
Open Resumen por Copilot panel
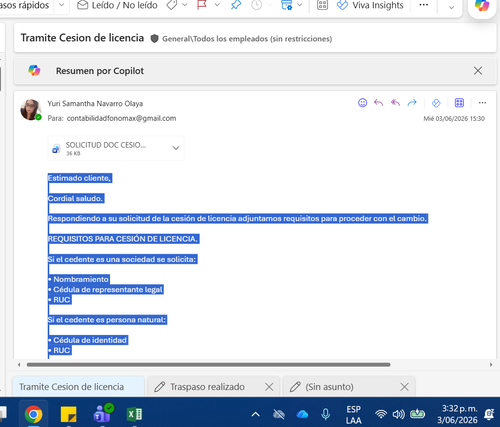point(100,71)
